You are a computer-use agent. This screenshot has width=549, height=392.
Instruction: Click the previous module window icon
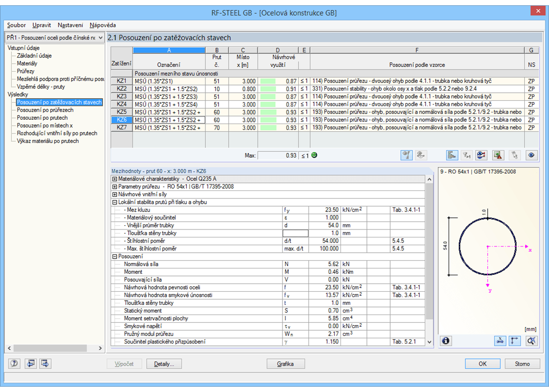31,364
